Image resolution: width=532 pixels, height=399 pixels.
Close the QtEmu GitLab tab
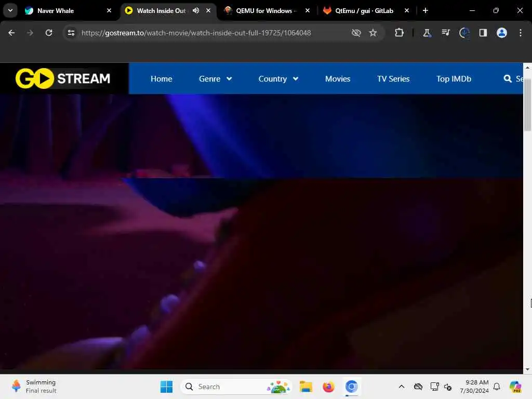click(406, 10)
